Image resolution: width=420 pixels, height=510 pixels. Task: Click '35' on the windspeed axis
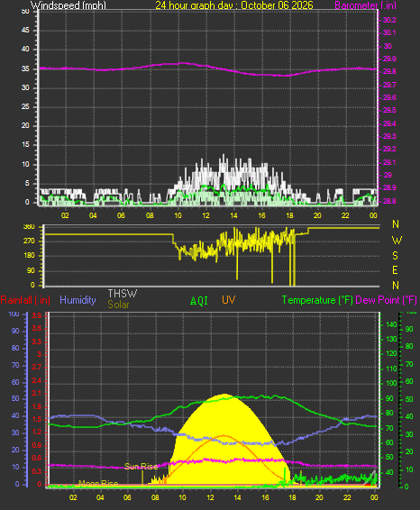point(25,68)
